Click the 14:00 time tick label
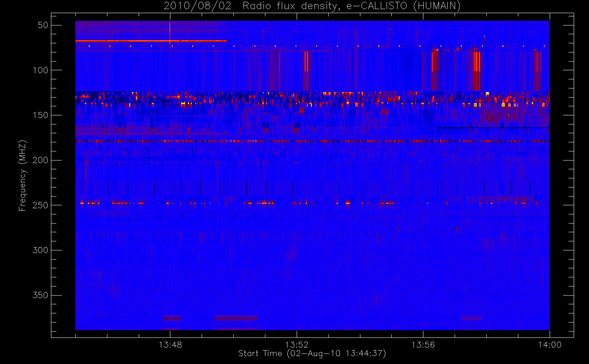589x364 pixels. (x=550, y=345)
